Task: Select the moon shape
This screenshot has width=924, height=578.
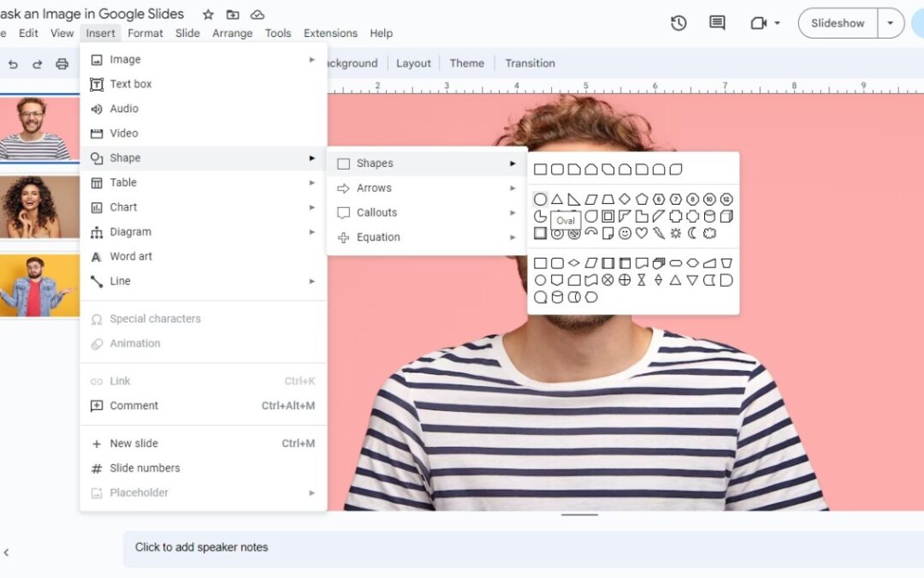Action: click(691, 233)
